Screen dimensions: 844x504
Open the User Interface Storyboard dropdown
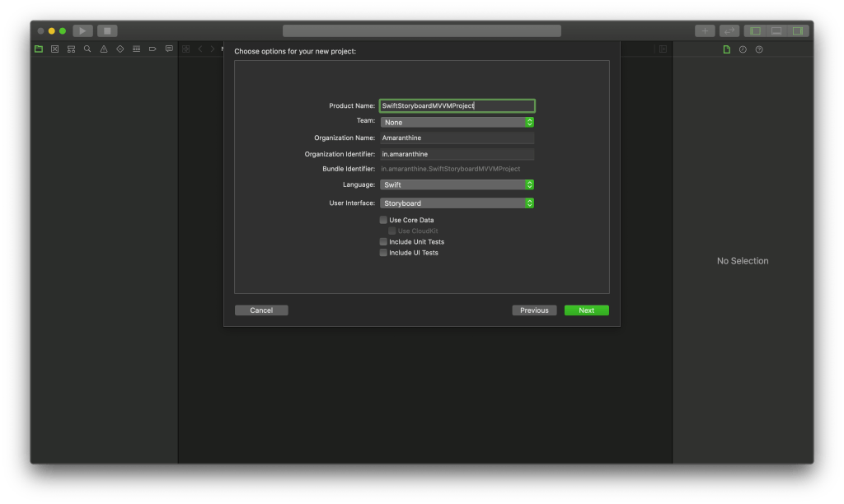coord(457,203)
